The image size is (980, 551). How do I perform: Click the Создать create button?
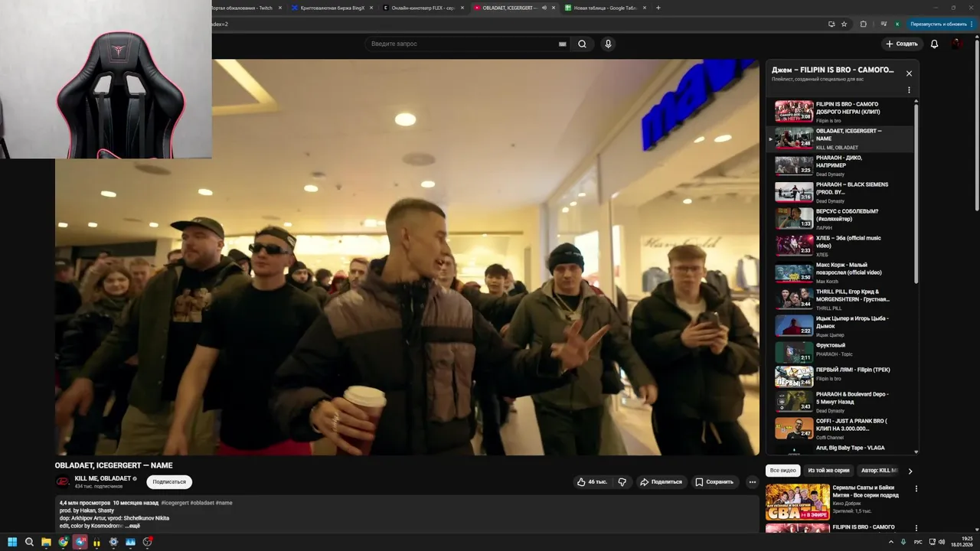901,44
